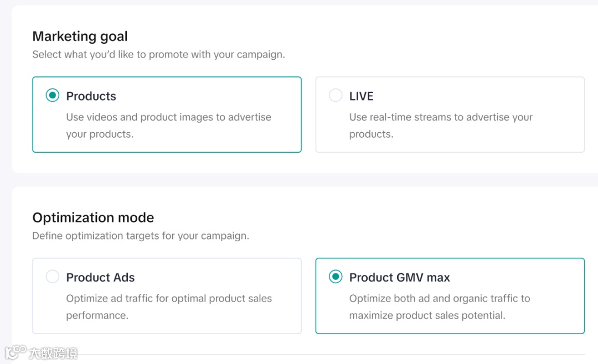Click the Chinese watermark text beside the logo
598x364 pixels.
coord(53,353)
